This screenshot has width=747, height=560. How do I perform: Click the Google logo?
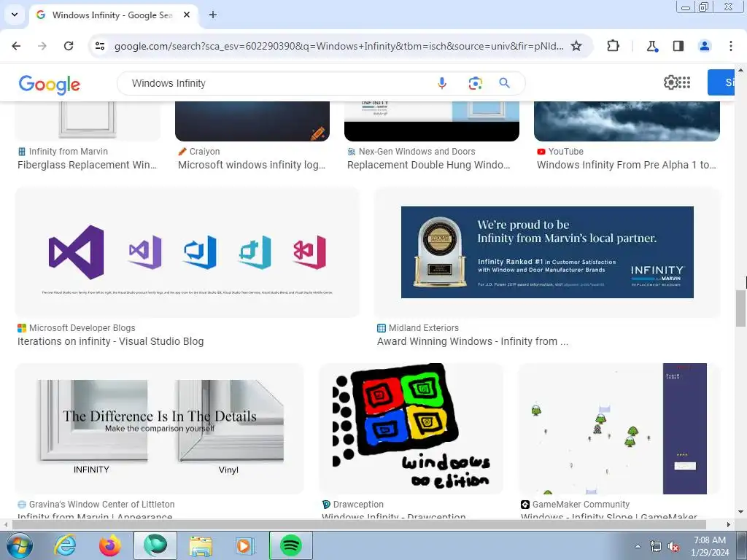point(50,85)
